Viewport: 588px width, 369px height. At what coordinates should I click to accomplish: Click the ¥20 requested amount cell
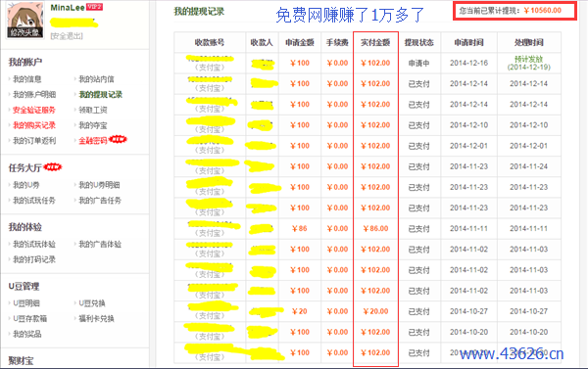(300, 311)
